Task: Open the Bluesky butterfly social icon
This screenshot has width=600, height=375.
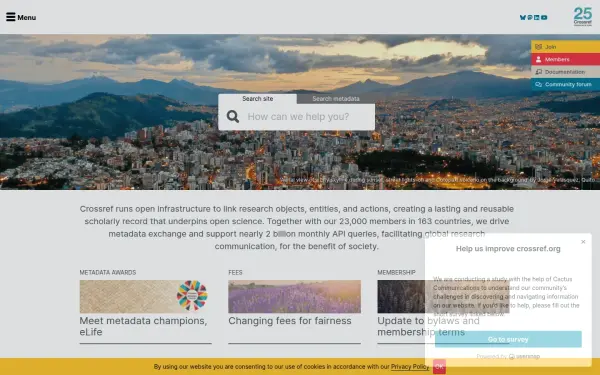Action: click(523, 17)
